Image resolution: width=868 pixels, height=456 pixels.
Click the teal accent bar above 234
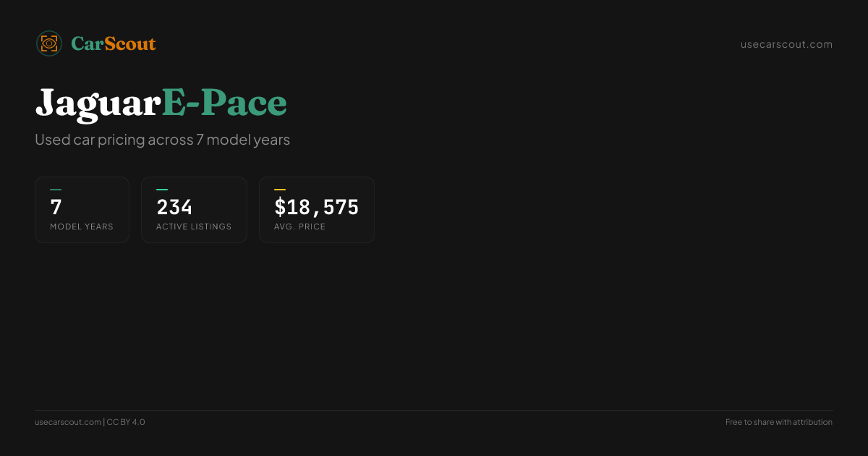pyautogui.click(x=162, y=190)
